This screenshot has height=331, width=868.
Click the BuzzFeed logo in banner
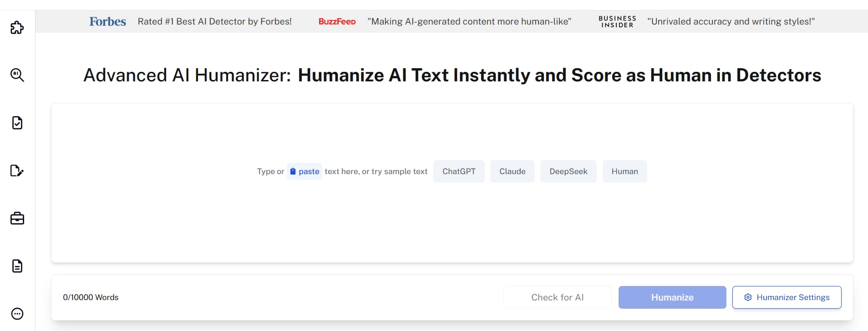[x=337, y=21]
